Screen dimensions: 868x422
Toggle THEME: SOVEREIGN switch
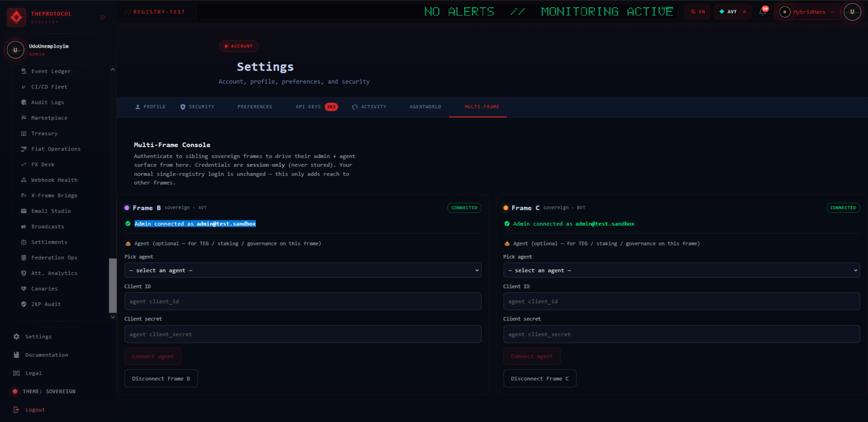tap(43, 392)
